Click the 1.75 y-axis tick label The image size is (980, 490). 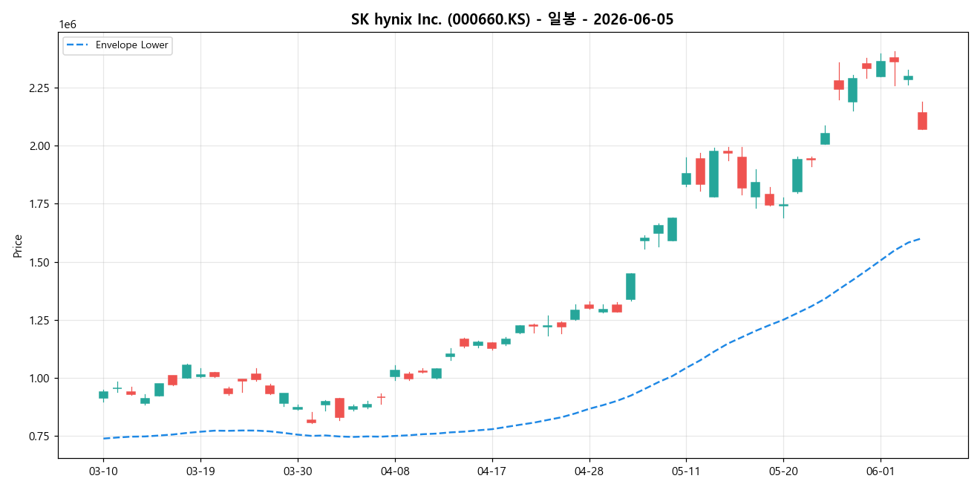pos(39,204)
